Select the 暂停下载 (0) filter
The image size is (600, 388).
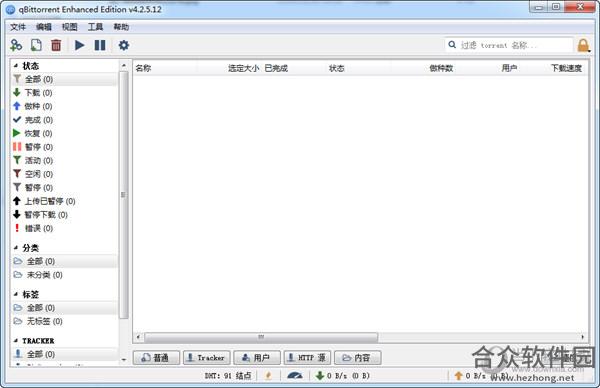point(64,215)
